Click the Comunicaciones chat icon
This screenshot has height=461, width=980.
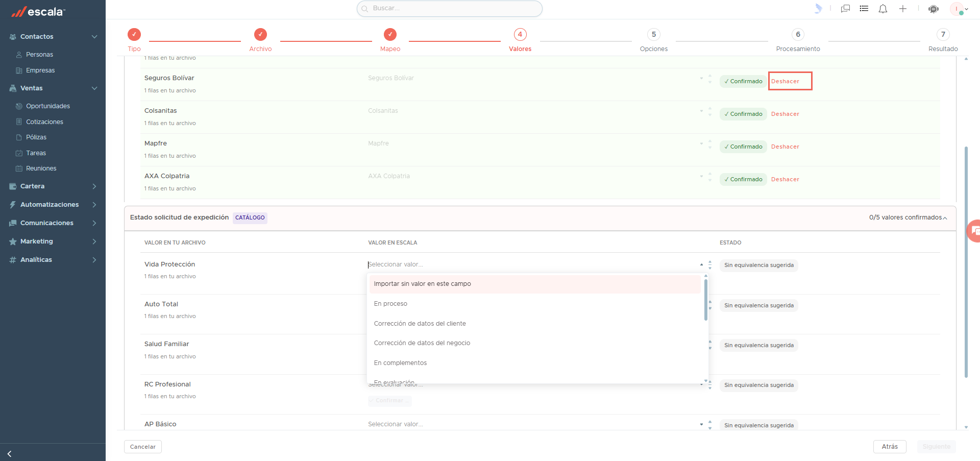pos(13,223)
